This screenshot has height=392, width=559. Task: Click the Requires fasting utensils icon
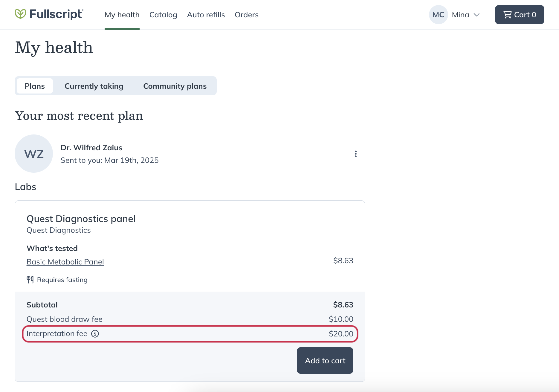(x=30, y=279)
